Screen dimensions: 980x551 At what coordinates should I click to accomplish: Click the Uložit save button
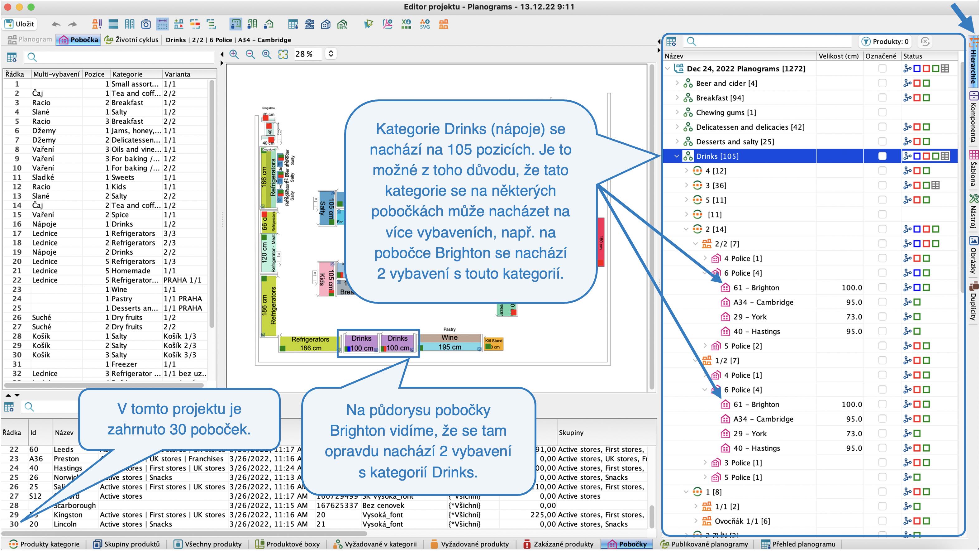[x=20, y=24]
